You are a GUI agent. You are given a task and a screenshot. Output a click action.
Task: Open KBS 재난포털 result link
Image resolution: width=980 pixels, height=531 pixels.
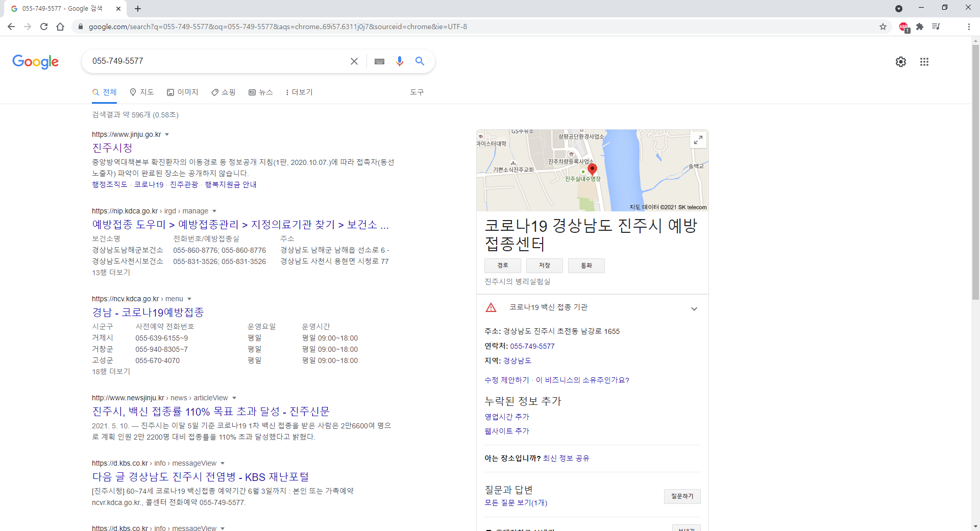[x=201, y=477]
